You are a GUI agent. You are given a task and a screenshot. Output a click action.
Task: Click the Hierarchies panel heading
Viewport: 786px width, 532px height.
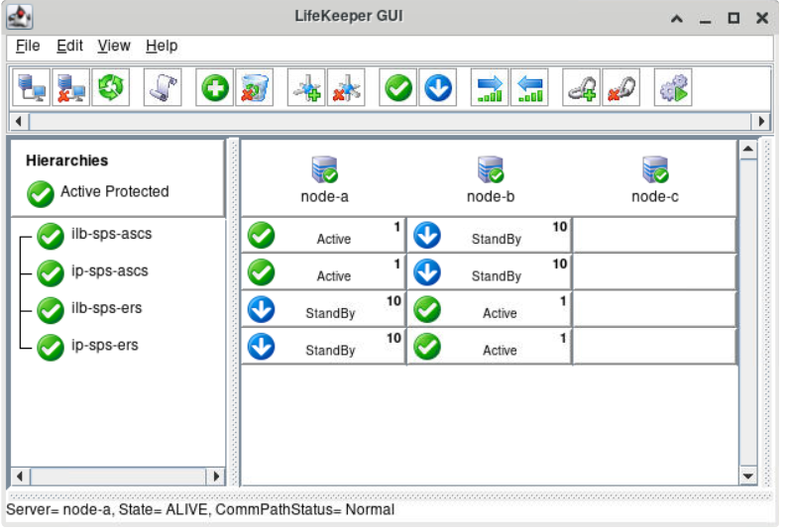click(x=66, y=160)
